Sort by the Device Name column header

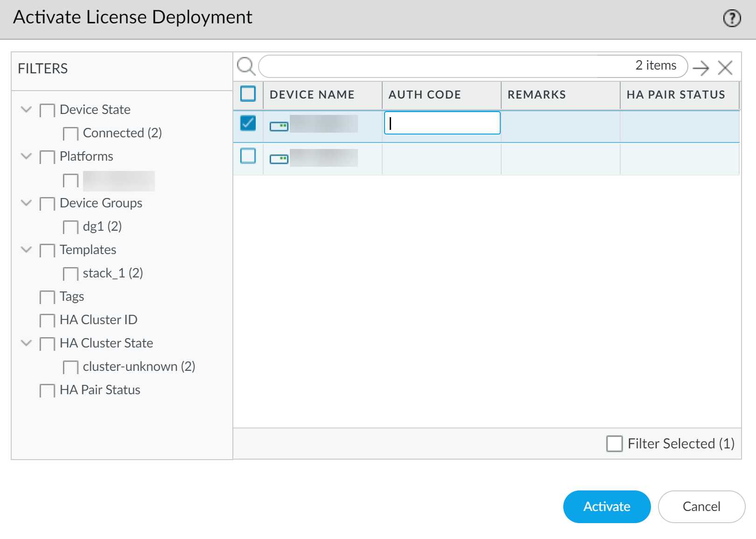(x=312, y=95)
